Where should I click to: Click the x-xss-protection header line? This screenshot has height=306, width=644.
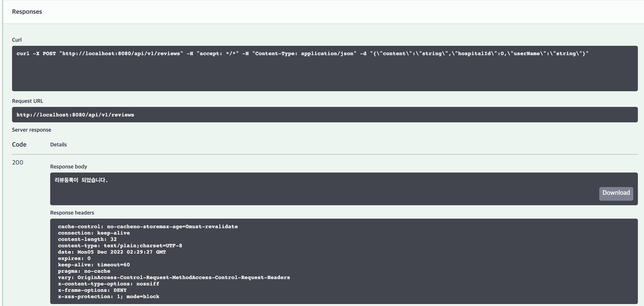(108, 297)
